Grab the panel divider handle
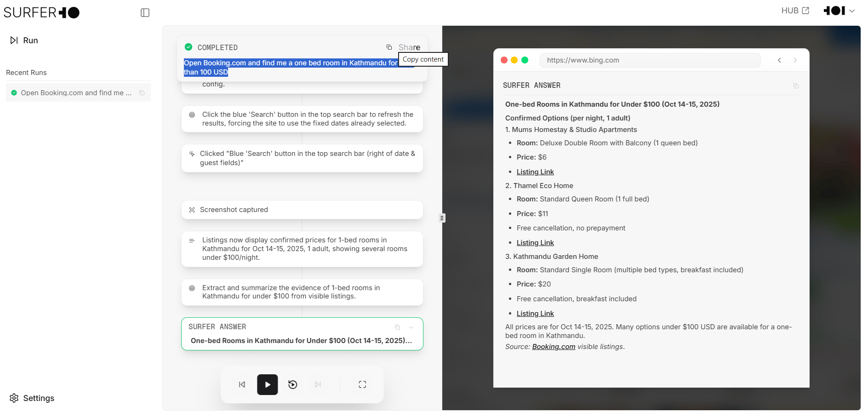This screenshot has width=868, height=418. [442, 218]
